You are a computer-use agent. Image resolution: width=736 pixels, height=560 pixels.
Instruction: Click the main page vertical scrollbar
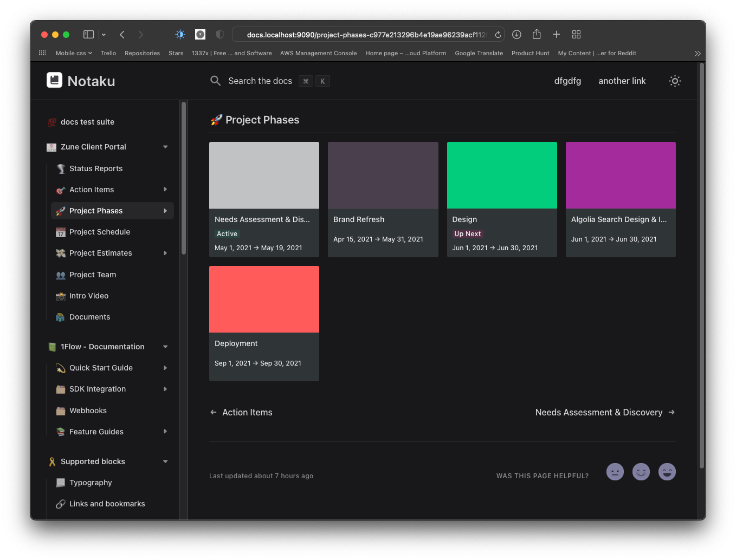point(702,265)
